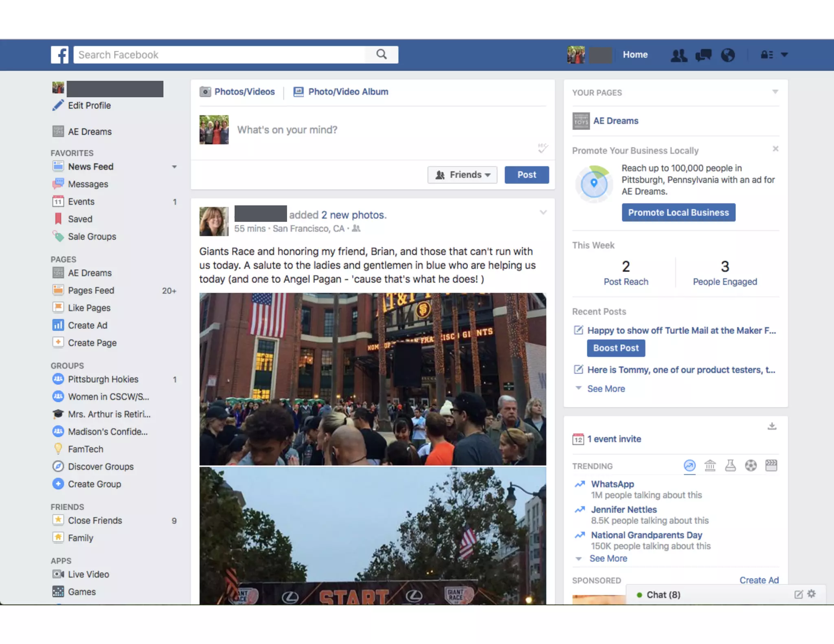Viewport: 834px width, 644px height.
Task: Open notifications globe icon
Action: pyautogui.click(x=728, y=55)
